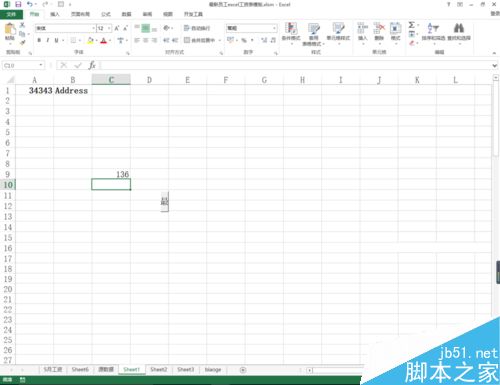Viewport: 500px width, 385px height.
Task: Open fill color dropdown arrow
Action: [x=96, y=40]
